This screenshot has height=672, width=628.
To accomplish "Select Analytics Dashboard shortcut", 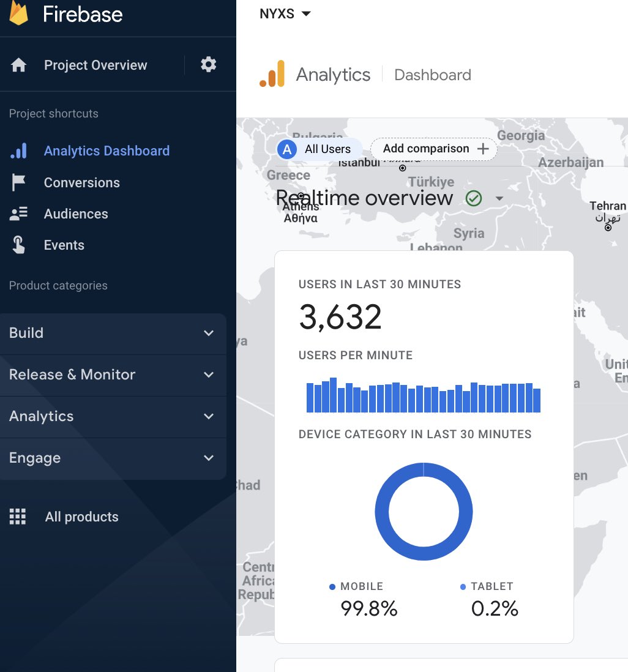I will pyautogui.click(x=107, y=151).
